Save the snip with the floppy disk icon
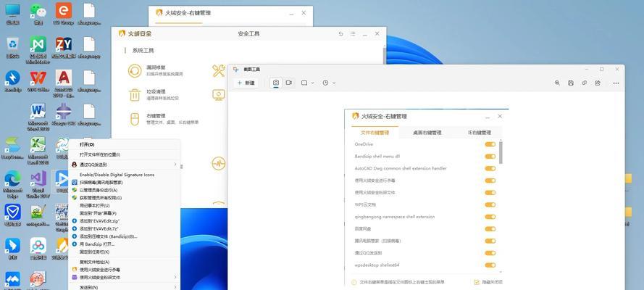 (x=571, y=83)
